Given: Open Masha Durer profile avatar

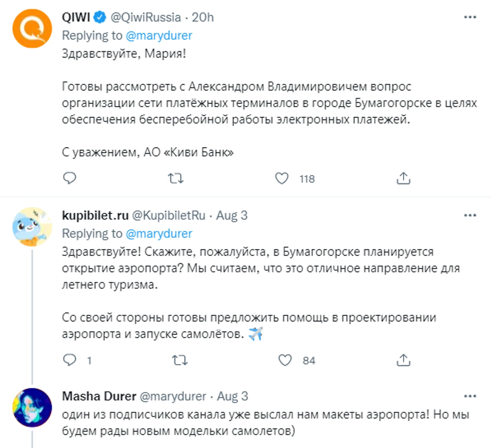Looking at the screenshot, I should [x=32, y=408].
